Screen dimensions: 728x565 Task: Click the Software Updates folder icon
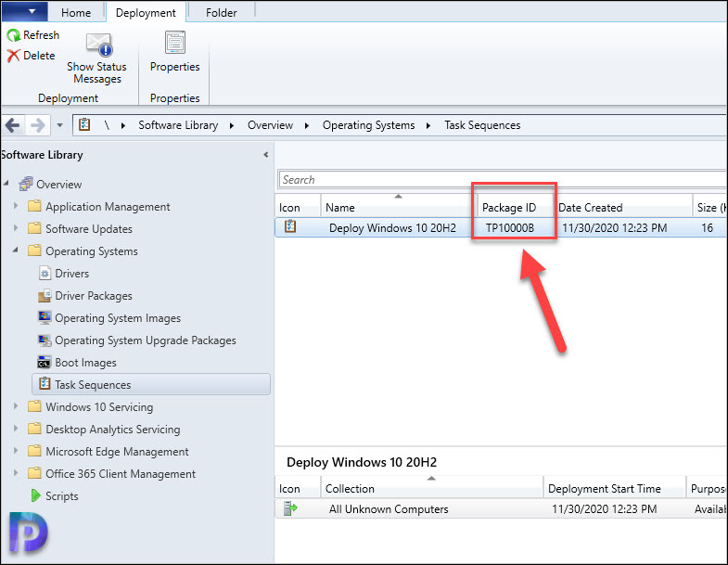pyautogui.click(x=34, y=228)
